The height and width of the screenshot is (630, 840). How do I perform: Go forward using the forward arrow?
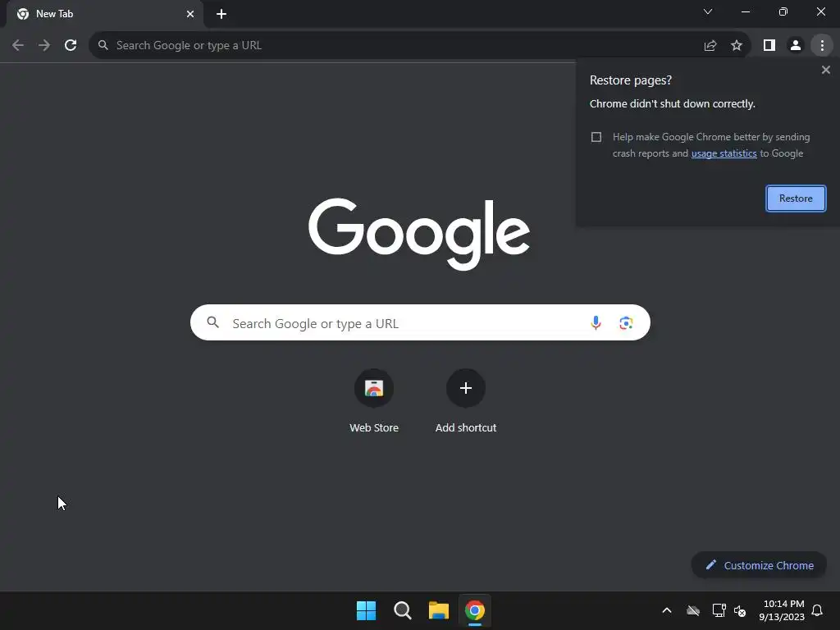click(44, 46)
